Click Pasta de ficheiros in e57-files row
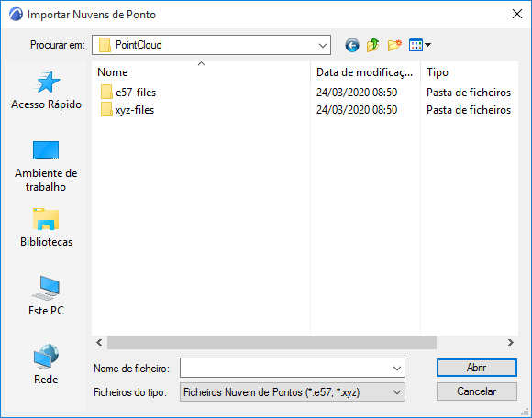532x418 pixels. 469,93
